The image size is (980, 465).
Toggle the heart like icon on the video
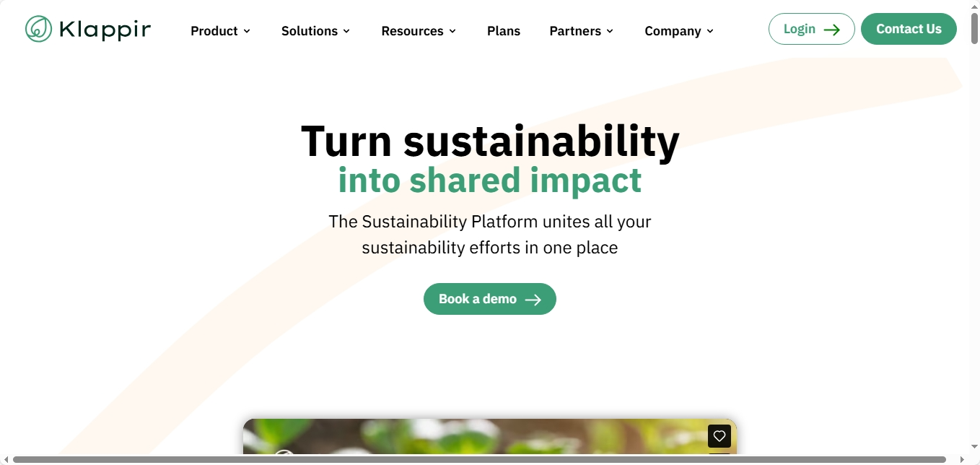tap(719, 436)
